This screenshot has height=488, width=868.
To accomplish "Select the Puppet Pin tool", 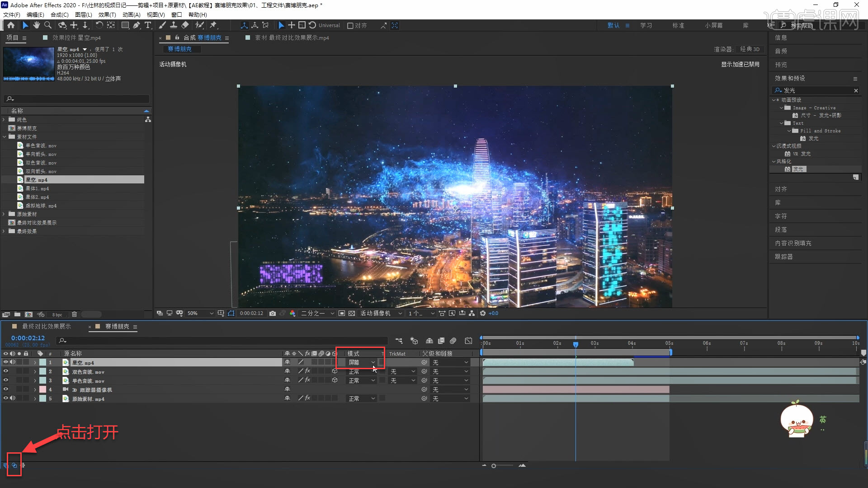I will tap(213, 25).
